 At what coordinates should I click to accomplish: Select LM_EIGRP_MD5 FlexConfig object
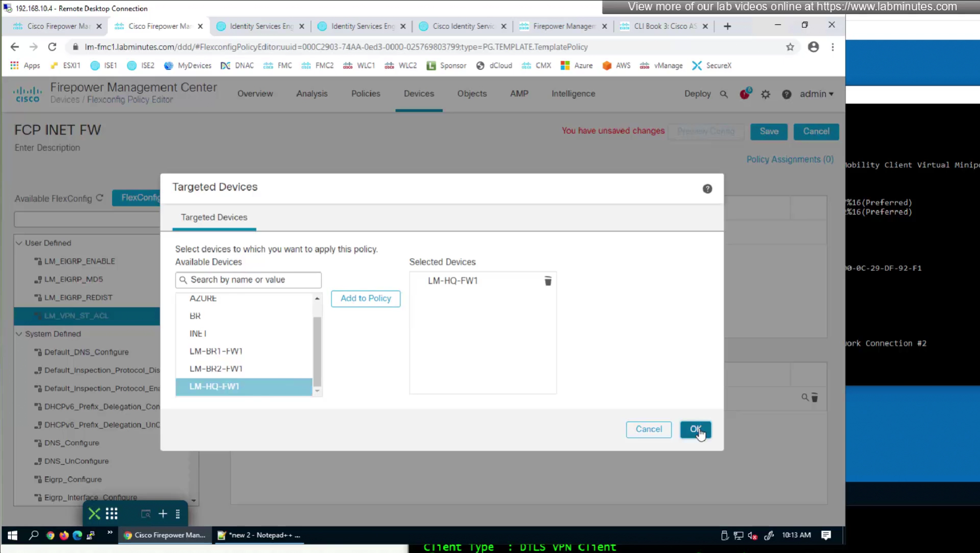click(x=73, y=279)
